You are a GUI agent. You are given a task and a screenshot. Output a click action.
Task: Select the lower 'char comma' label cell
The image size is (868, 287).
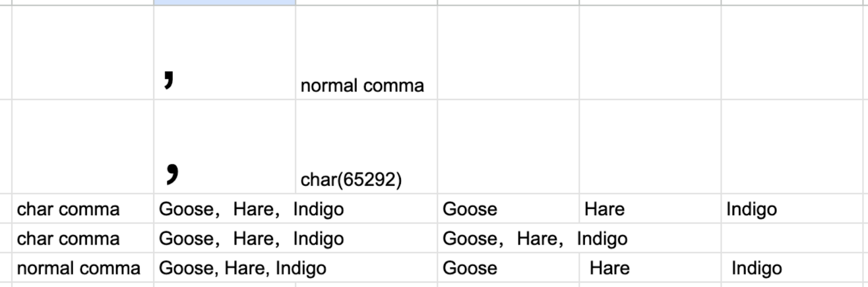68,239
